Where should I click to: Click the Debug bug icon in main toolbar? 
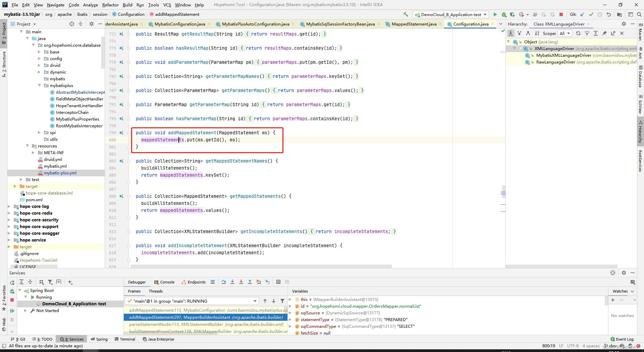pos(504,14)
